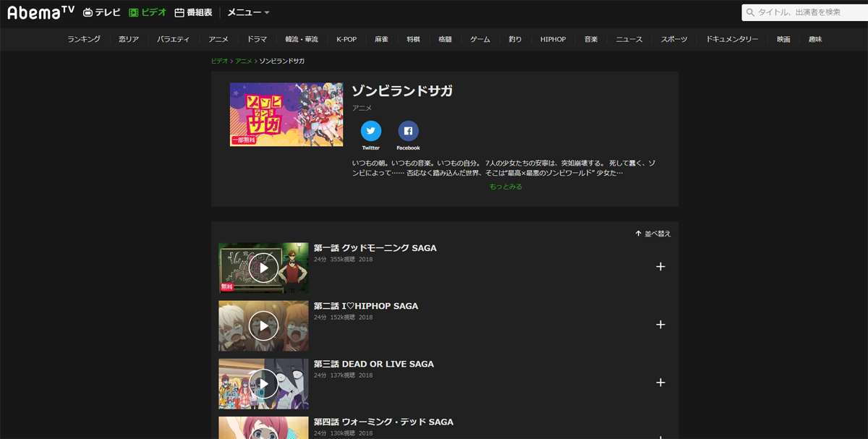
Task: Open the ニュース category
Action: (629, 39)
